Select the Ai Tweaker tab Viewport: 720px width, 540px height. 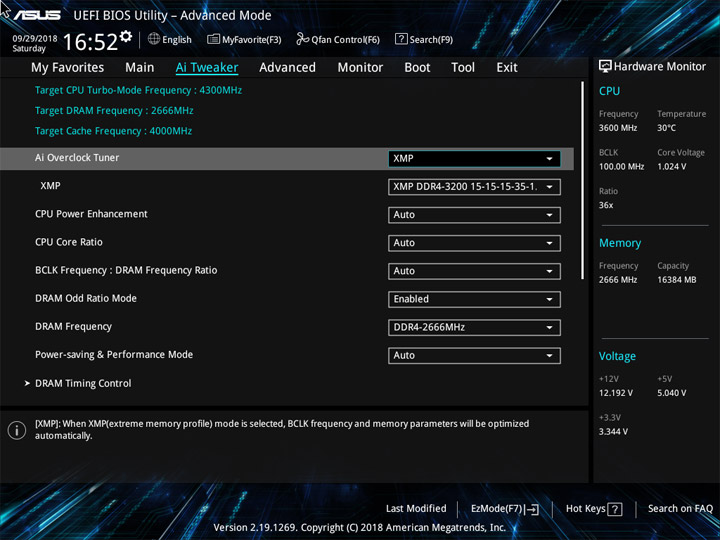tap(207, 68)
